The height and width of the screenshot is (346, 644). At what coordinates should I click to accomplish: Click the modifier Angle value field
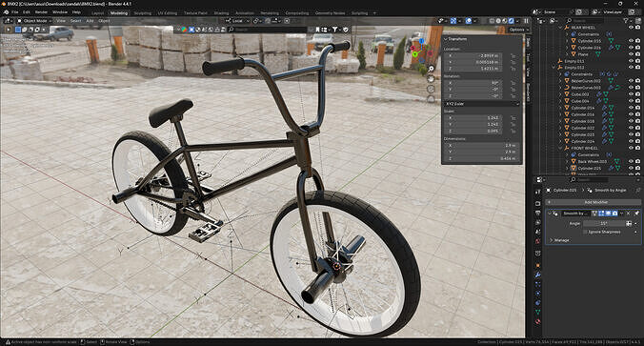[604, 224]
